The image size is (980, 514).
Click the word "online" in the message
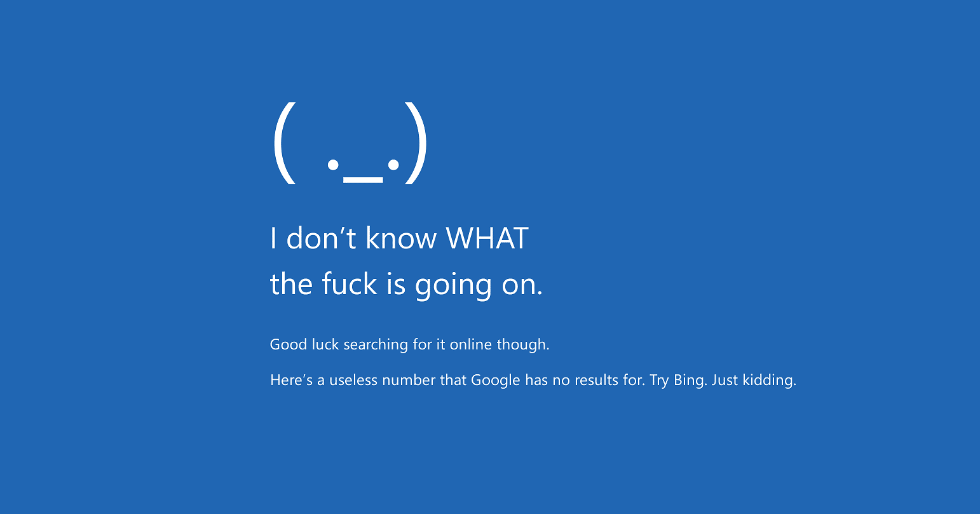click(471, 344)
